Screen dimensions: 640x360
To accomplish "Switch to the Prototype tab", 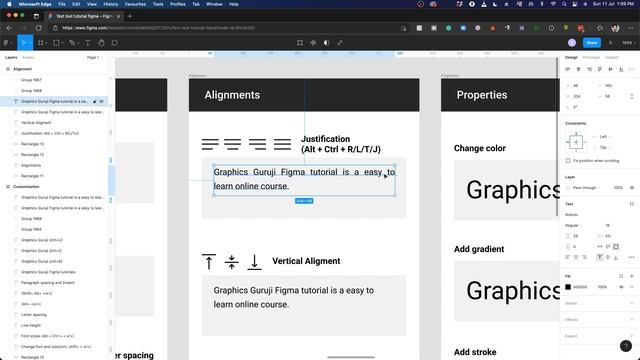I will 591,58.
